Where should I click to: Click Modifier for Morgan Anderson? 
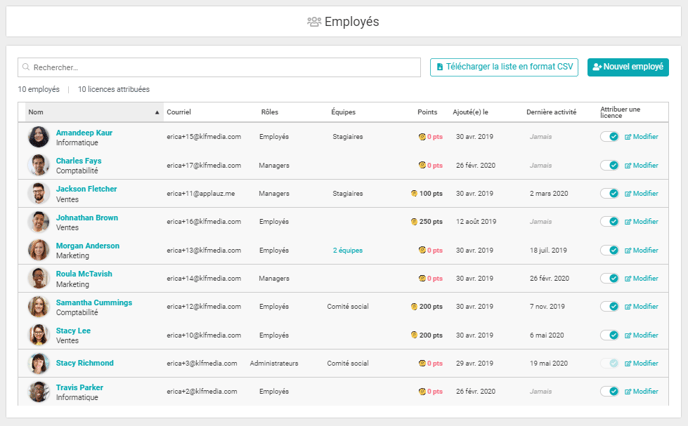coord(641,250)
